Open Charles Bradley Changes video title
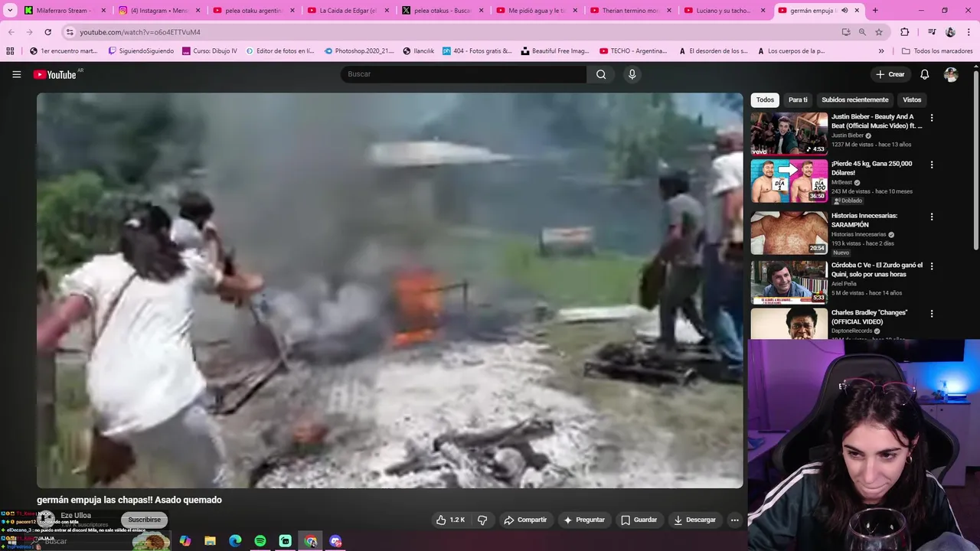Image resolution: width=980 pixels, height=551 pixels. (x=870, y=317)
